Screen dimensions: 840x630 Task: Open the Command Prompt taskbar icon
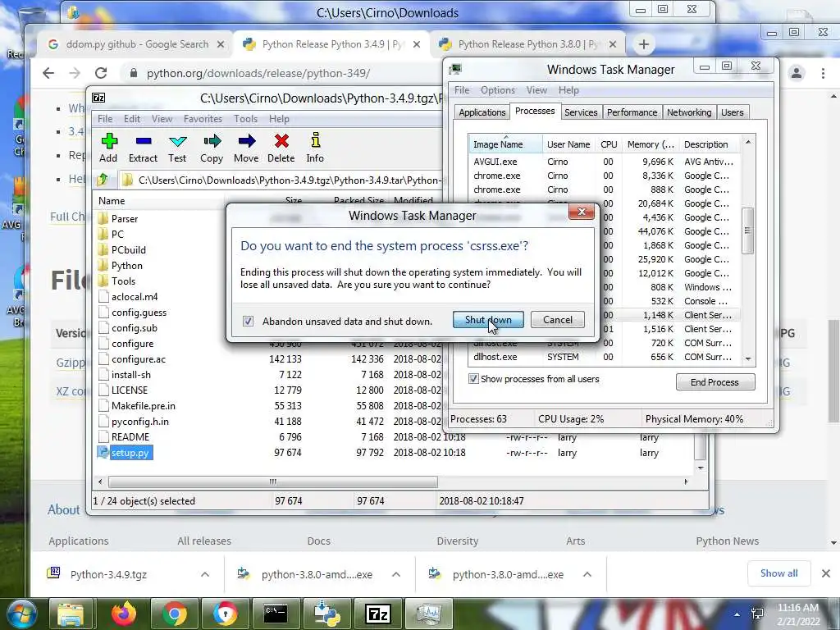pyautogui.click(x=276, y=614)
